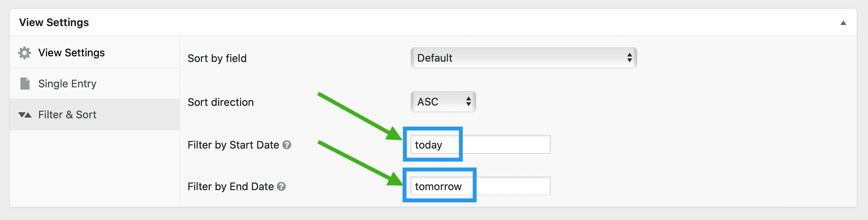Click the document icon next to Single Entry
This screenshot has width=868, height=220.
[24, 84]
